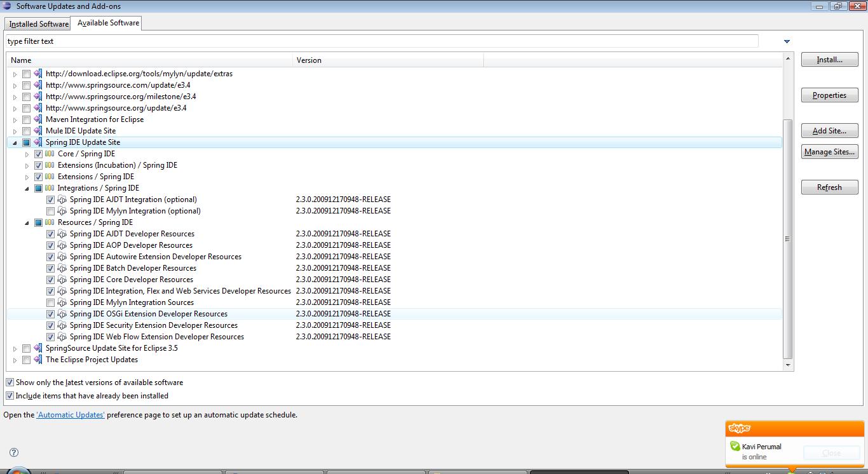Click the site icon next to Mule IDE Update Site

coord(38,131)
